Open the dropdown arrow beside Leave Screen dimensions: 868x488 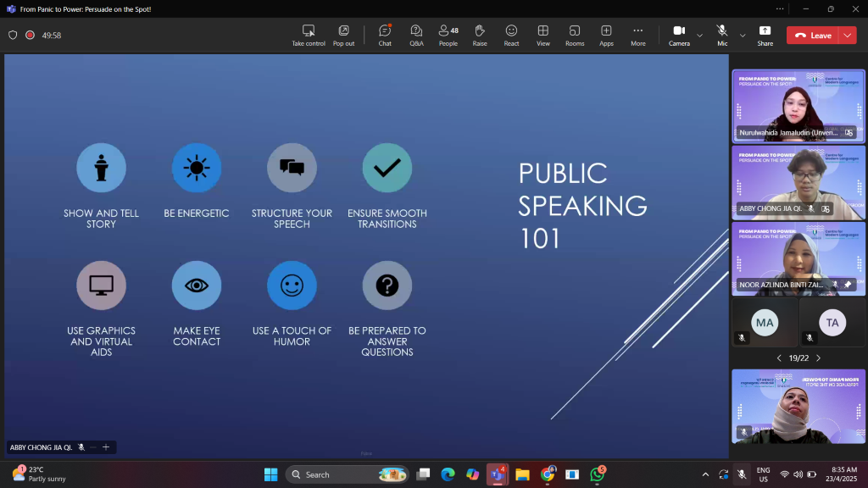[x=848, y=36]
